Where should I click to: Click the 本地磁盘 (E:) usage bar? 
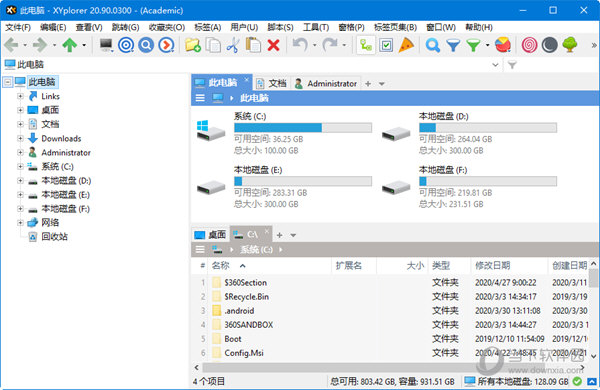pos(303,181)
